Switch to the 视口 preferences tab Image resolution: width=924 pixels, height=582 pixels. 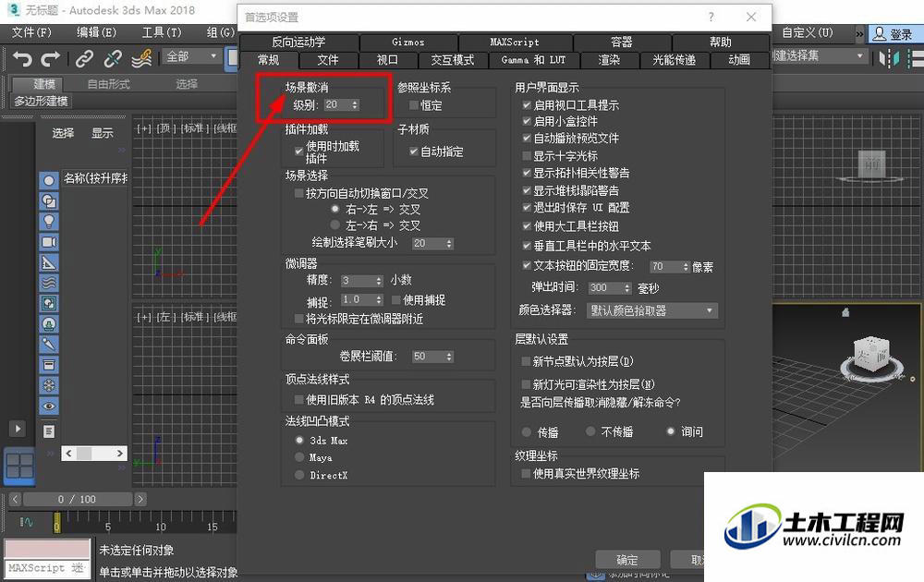coord(387,60)
